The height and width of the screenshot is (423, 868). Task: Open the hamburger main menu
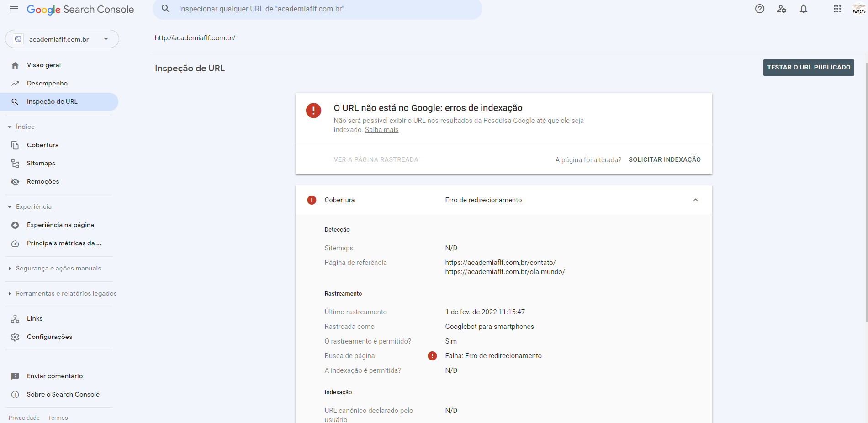pyautogui.click(x=14, y=9)
